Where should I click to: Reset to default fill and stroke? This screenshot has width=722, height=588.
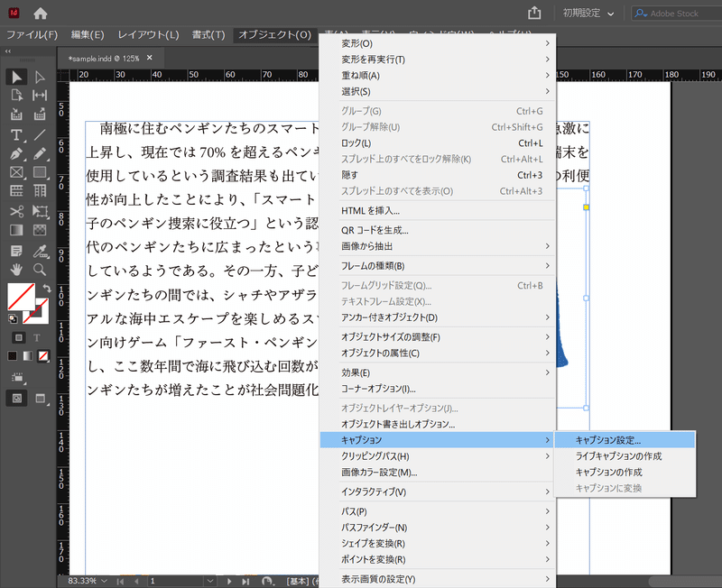pos(13,318)
